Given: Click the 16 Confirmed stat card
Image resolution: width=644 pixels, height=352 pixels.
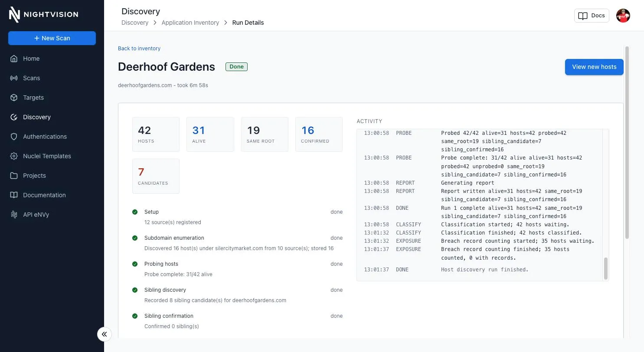Looking at the screenshot, I should 319,134.
